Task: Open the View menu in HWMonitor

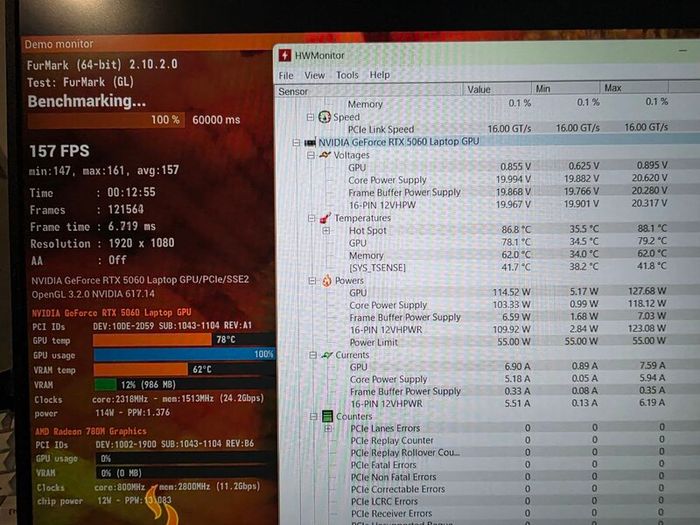Action: (x=315, y=75)
